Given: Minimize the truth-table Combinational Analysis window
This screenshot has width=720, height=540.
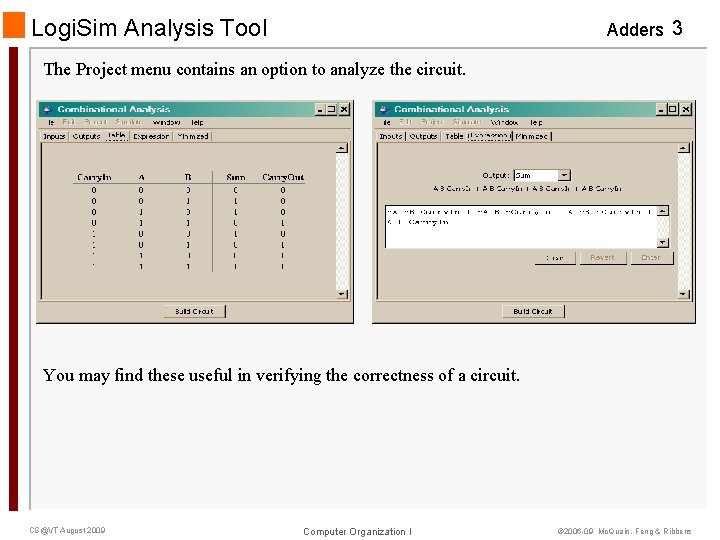Looking at the screenshot, I should tap(320, 109).
